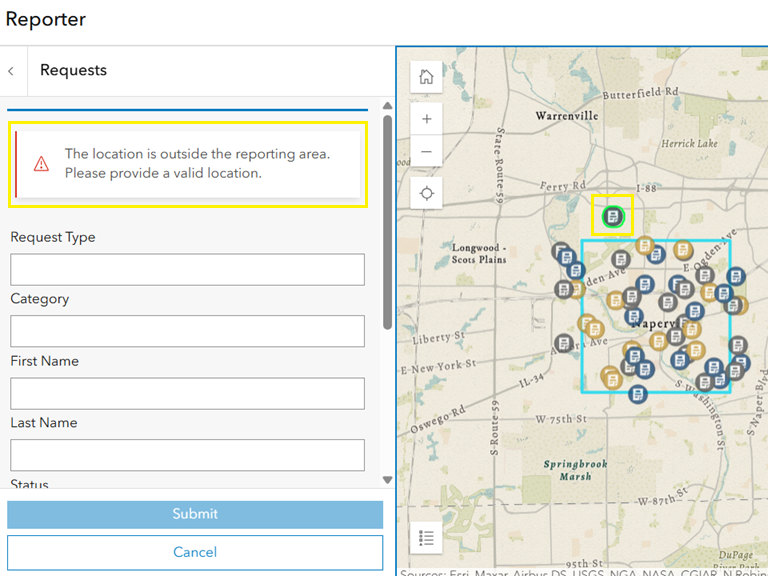The width and height of the screenshot is (773, 581).
Task: Click the Reporter app title
Action: (45, 19)
